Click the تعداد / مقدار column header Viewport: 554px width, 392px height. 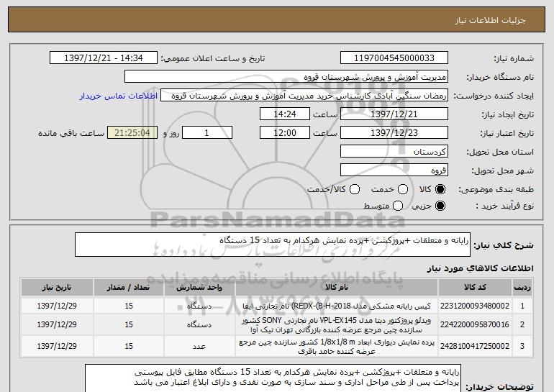point(129,288)
